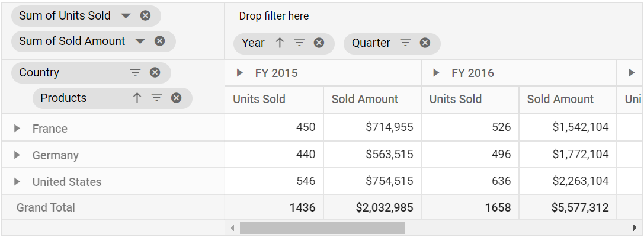The image size is (644, 237).
Task: Open filter for Quarter field
Action: point(405,43)
